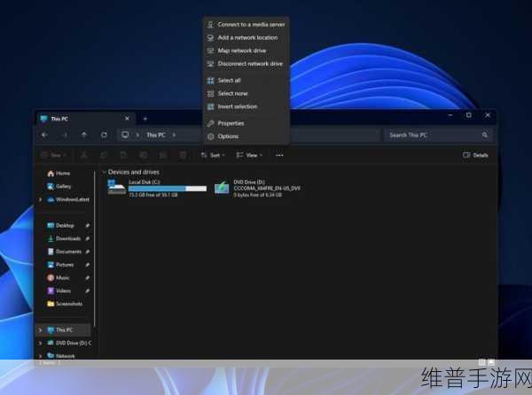Add a new File Explorer tab
Viewport: 532px width, 395px height.
(145, 119)
